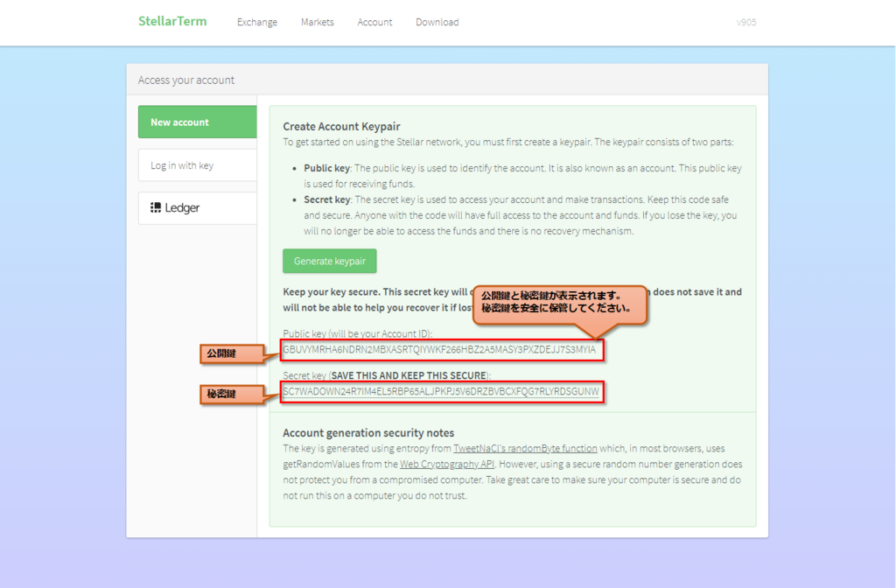Click the Ledger logo icon
This screenshot has height=588, width=896.
point(156,207)
